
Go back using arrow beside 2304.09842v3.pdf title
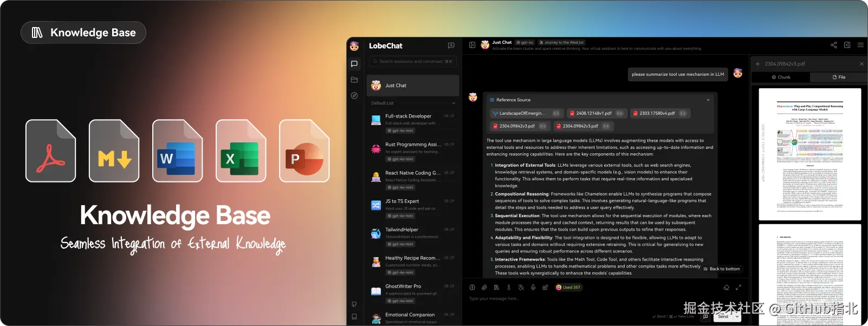coord(759,64)
